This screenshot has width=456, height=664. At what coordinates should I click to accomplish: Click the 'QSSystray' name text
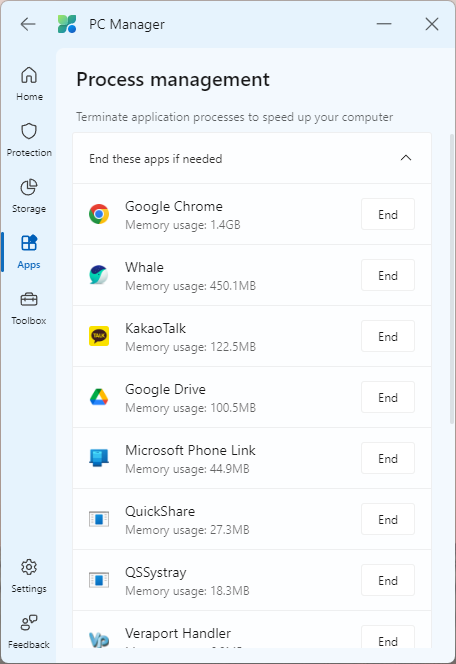(x=155, y=573)
